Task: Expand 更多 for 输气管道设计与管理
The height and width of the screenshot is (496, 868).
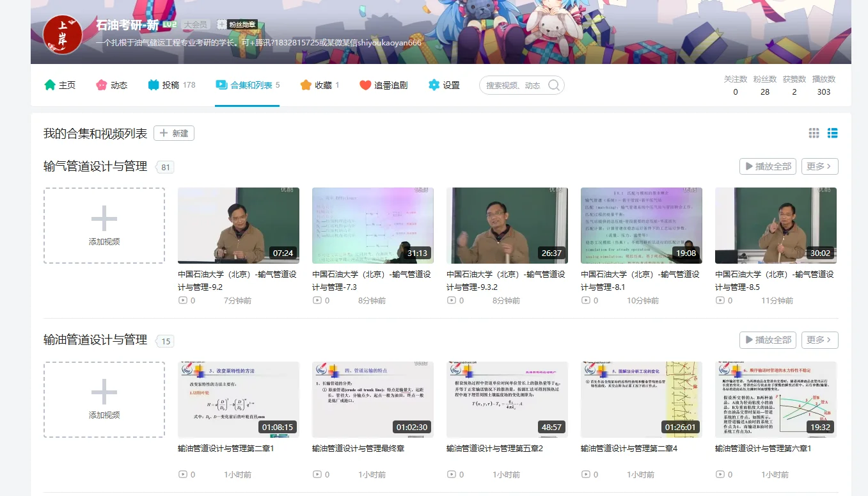Action: pos(819,166)
